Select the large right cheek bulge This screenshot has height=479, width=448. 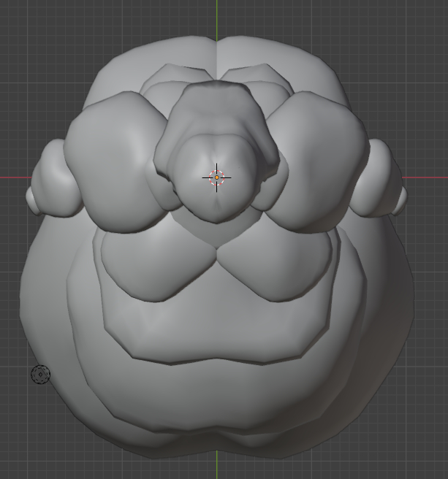click(x=322, y=161)
